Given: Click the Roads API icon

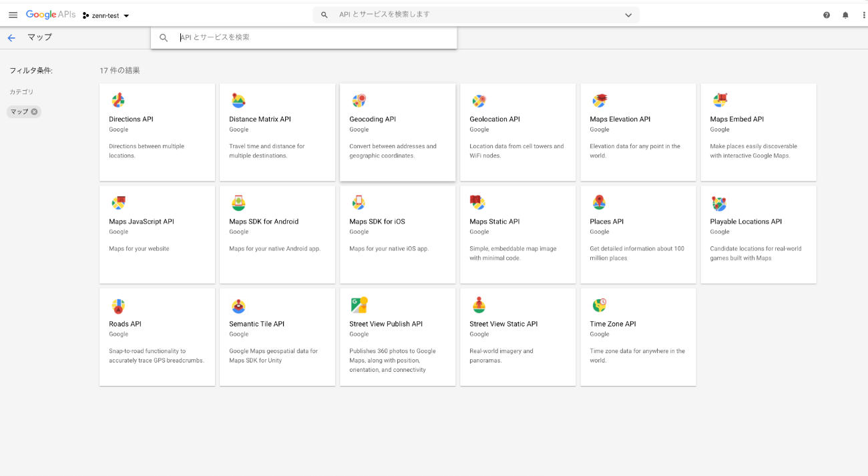Looking at the screenshot, I should click(118, 306).
